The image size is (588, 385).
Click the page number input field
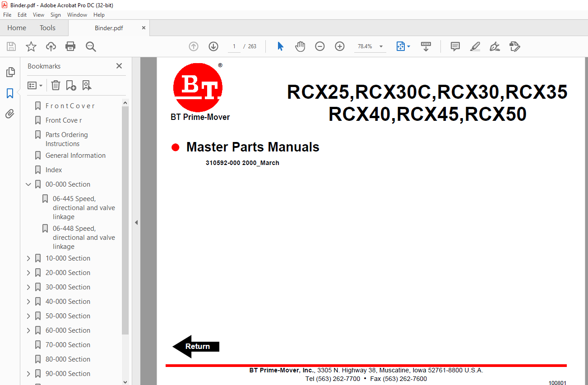click(234, 46)
